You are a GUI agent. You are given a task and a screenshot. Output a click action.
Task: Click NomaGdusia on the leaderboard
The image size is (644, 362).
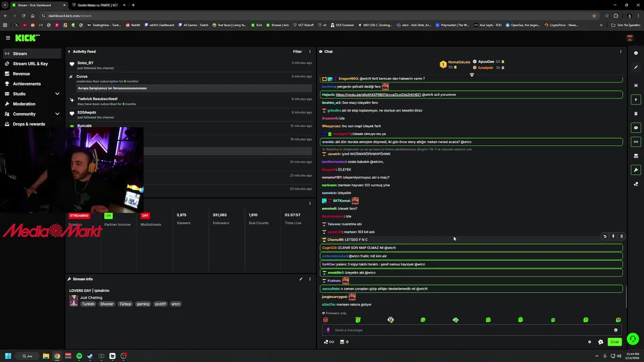[459, 62]
